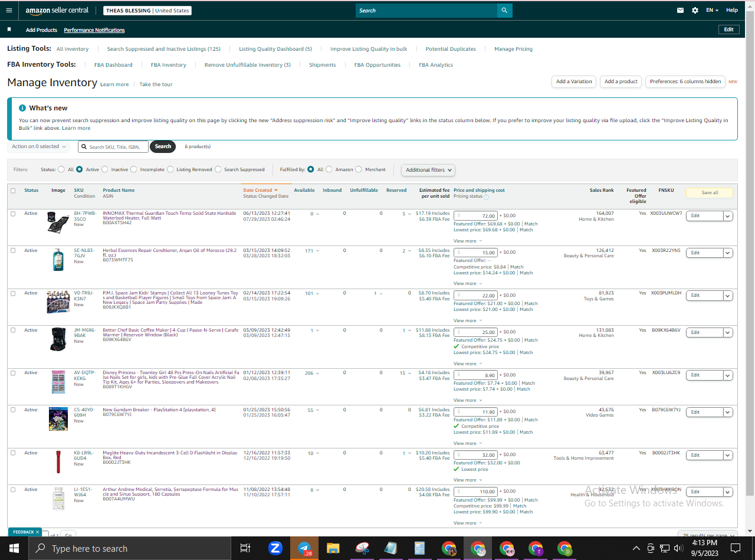Open the messages envelope icon
This screenshot has width=755, height=560.
[681, 10]
